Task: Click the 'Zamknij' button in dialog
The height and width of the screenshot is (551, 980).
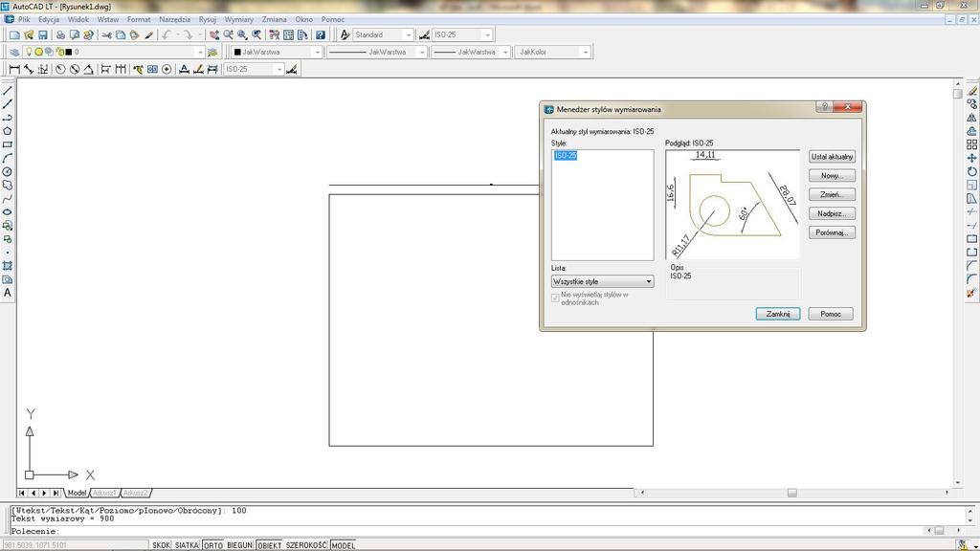Action: 778,314
